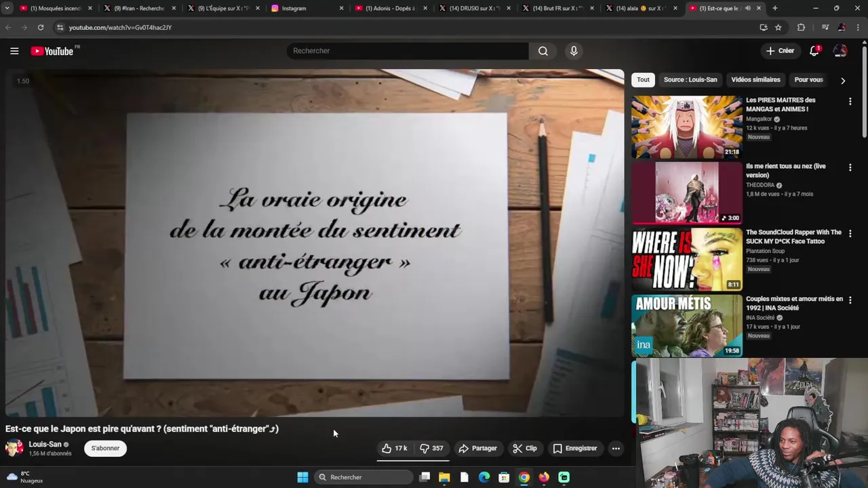This screenshot has height=488, width=868.
Task: Start voice search with the microphone icon
Action: (574, 51)
